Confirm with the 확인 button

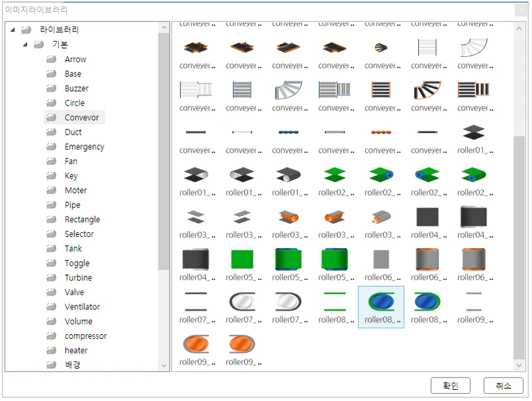(x=450, y=385)
